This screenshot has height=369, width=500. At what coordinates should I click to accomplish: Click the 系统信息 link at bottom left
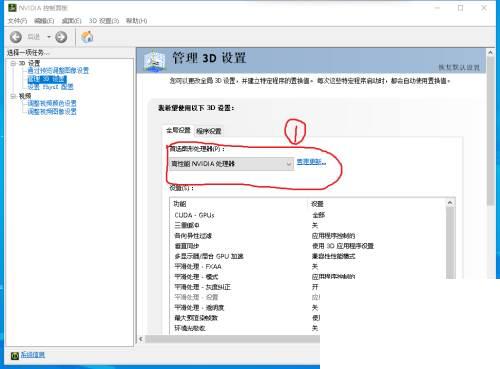33,355
